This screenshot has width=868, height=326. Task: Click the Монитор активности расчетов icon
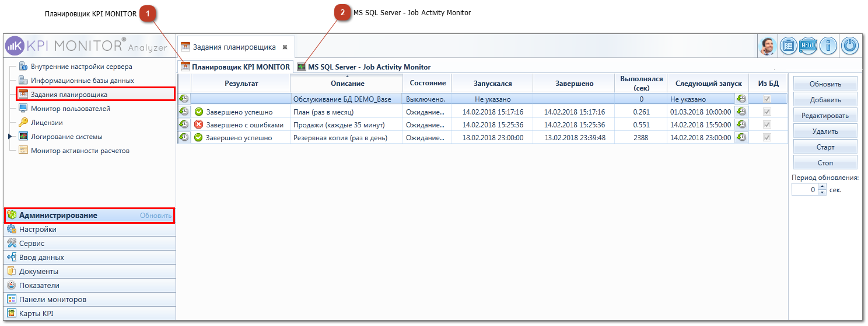pyautogui.click(x=23, y=150)
